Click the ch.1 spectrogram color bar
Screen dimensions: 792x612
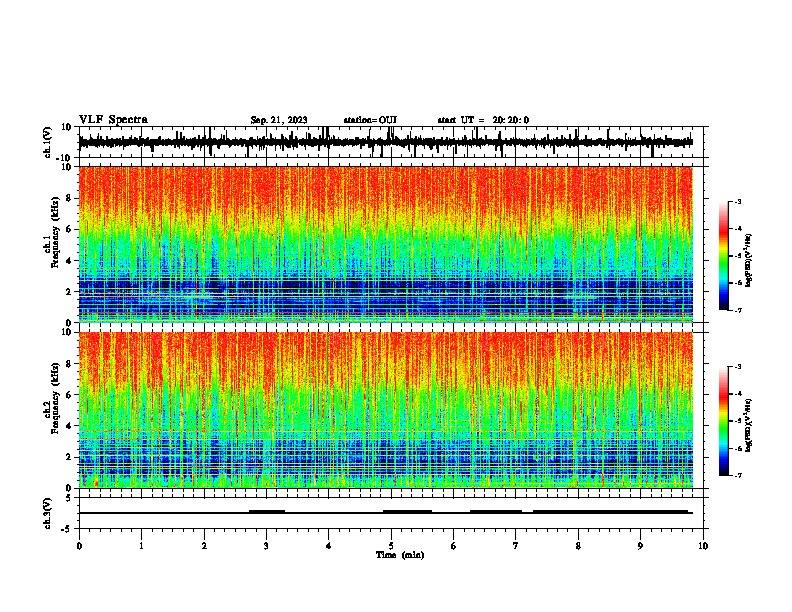(x=723, y=256)
